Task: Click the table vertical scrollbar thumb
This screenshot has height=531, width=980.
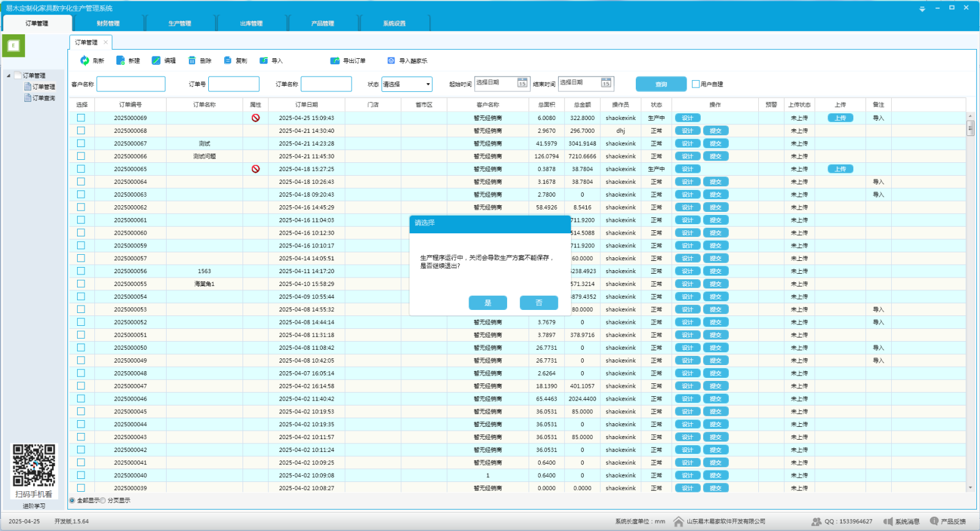Action: click(970, 128)
